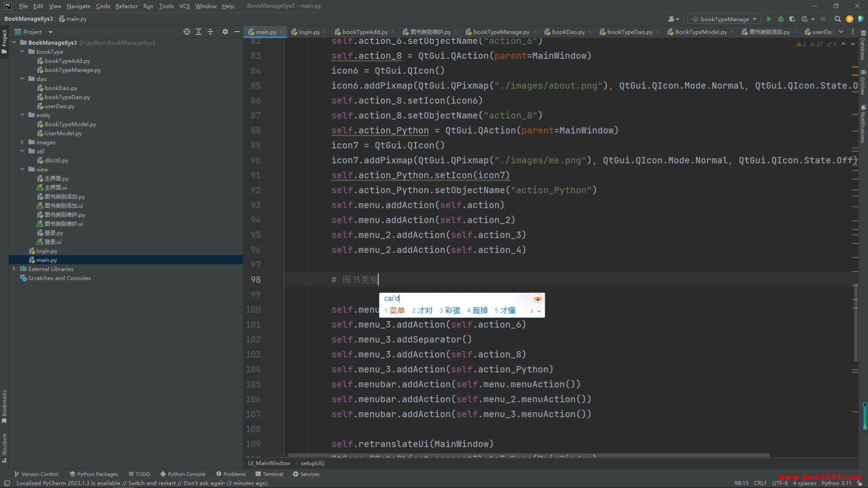868x488 pixels.
Task: Select userDao.py in project tree
Action: tap(59, 106)
